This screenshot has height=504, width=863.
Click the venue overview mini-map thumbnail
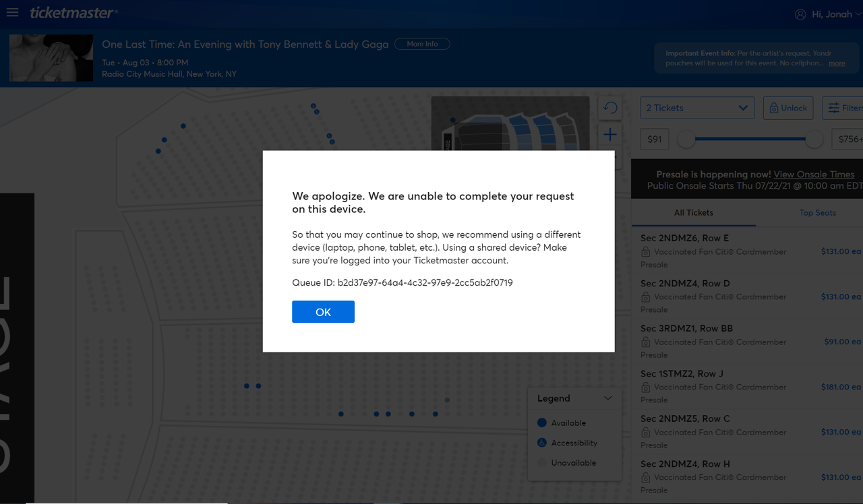pyautogui.click(x=510, y=123)
